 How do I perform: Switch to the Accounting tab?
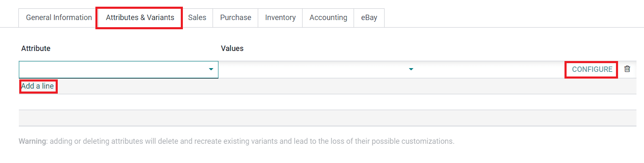point(328,18)
